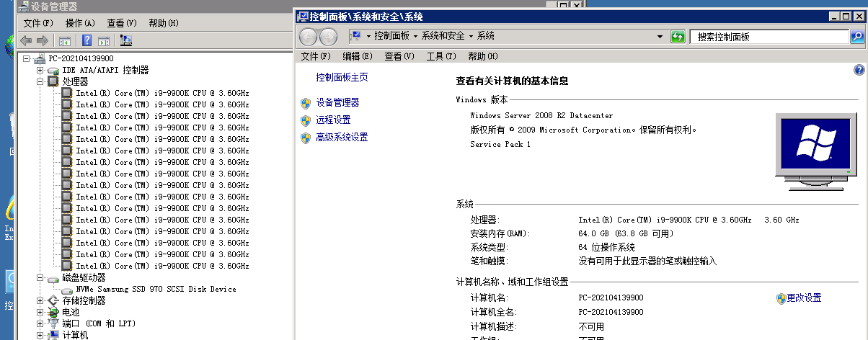The height and width of the screenshot is (340, 868).
Task: Collapse the PC-202104139900 root node
Action: coord(27,59)
